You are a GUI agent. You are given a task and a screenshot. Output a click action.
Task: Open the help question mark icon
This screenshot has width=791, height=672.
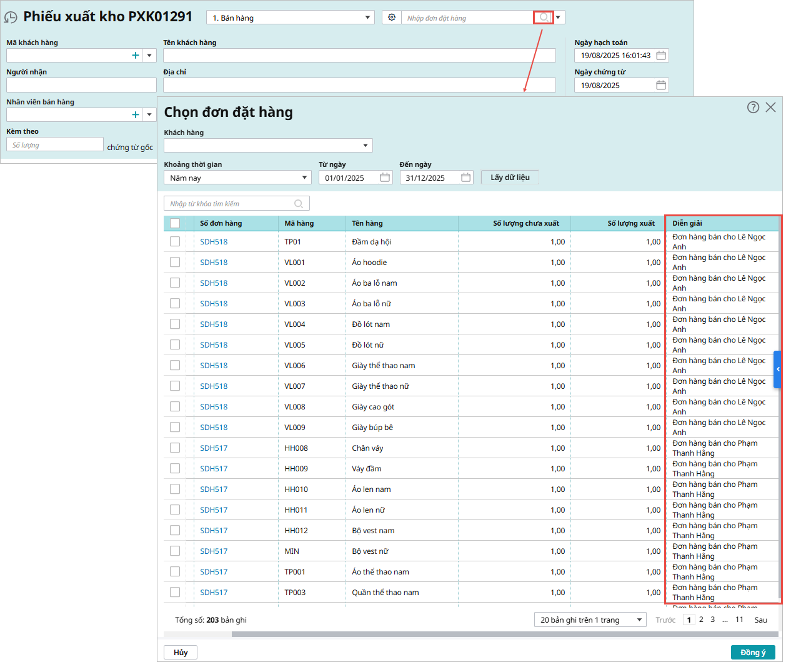[x=753, y=108]
